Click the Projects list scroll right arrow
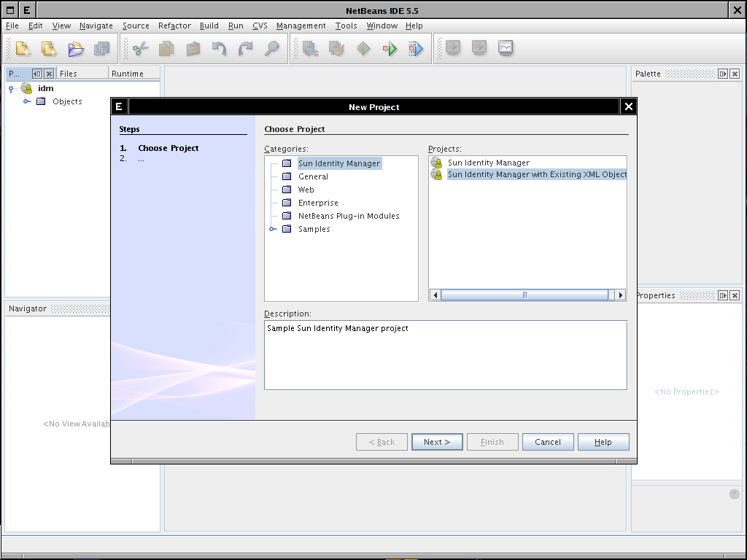747x560 pixels. pos(620,295)
